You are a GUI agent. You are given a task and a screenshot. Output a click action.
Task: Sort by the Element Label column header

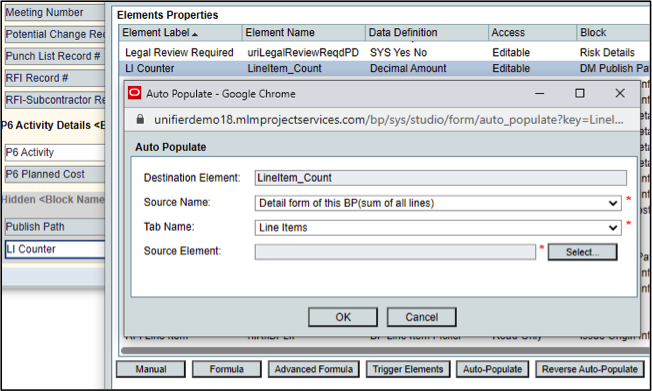[180, 32]
